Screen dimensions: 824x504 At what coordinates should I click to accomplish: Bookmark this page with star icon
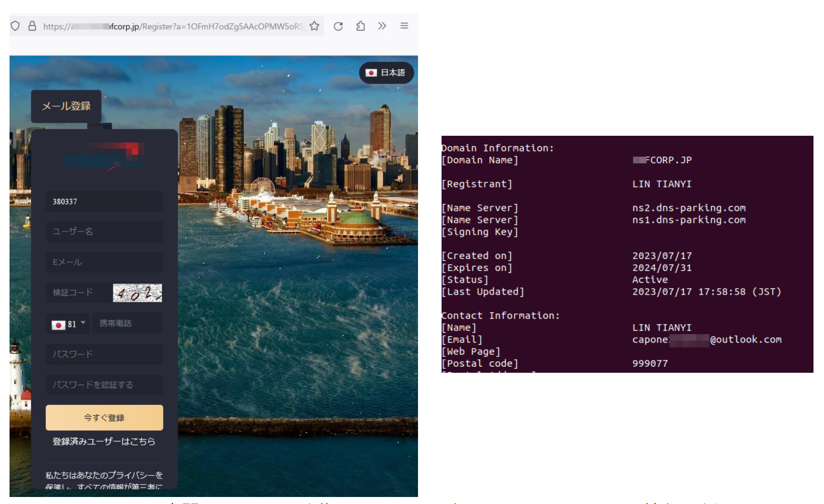coord(314,26)
